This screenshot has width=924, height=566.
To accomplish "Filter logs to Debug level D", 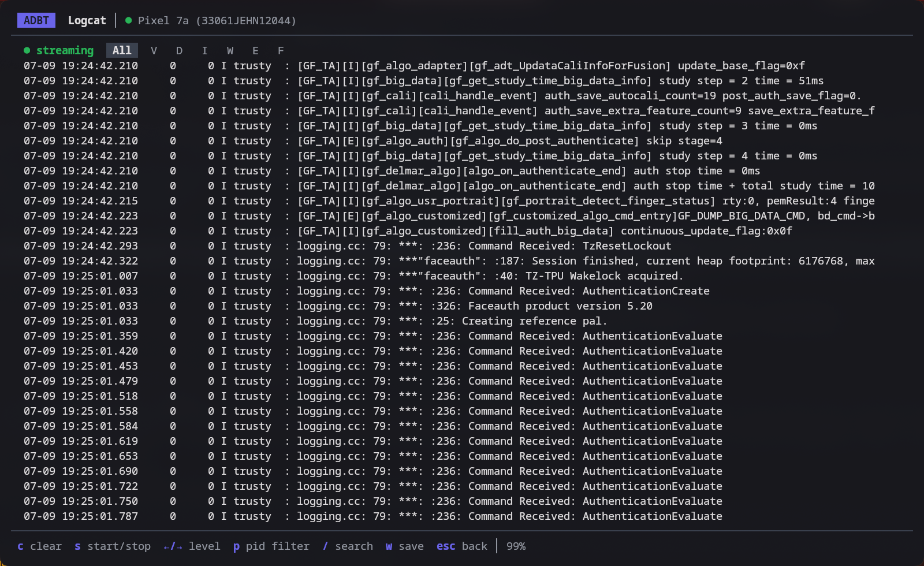I will pos(179,50).
